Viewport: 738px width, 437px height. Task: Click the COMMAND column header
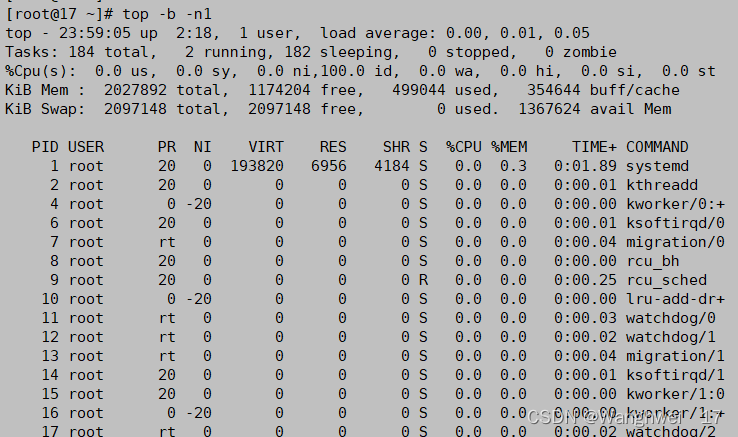point(657,147)
